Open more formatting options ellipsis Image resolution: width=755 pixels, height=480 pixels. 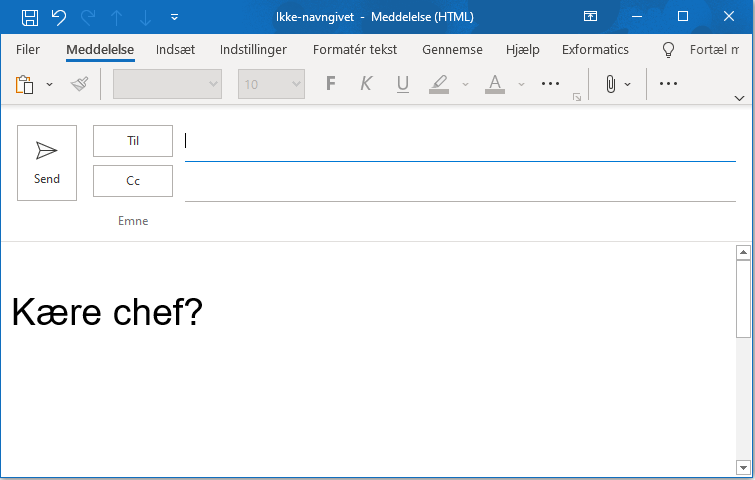pos(550,85)
